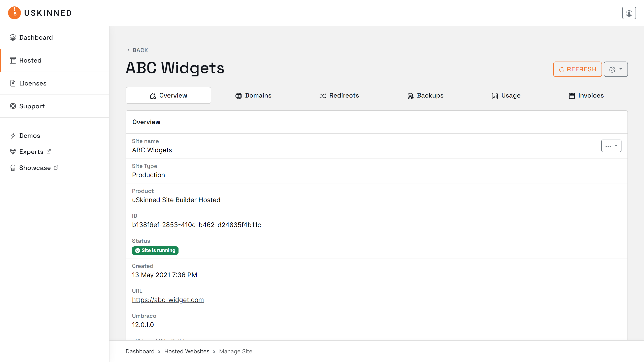644x362 pixels.
Task: Click the Usage chart icon
Action: point(495,96)
